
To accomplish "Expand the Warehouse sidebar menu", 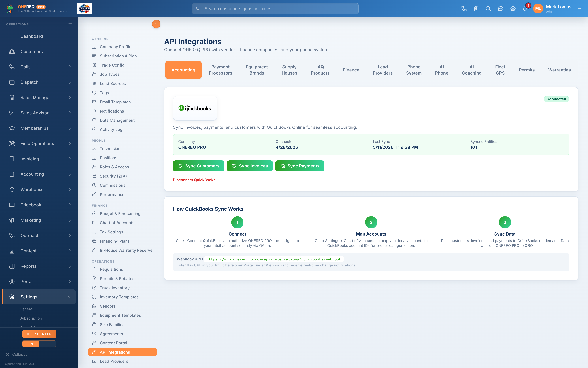I will click(x=39, y=190).
